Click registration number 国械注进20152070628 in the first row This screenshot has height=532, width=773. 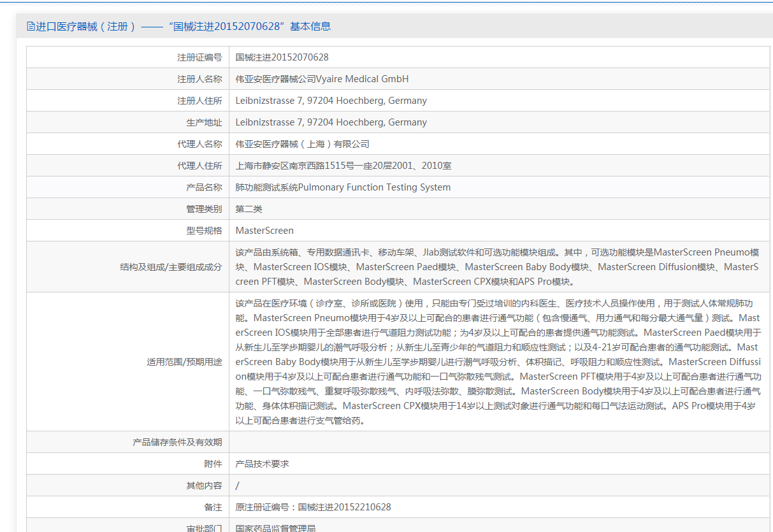(282, 57)
